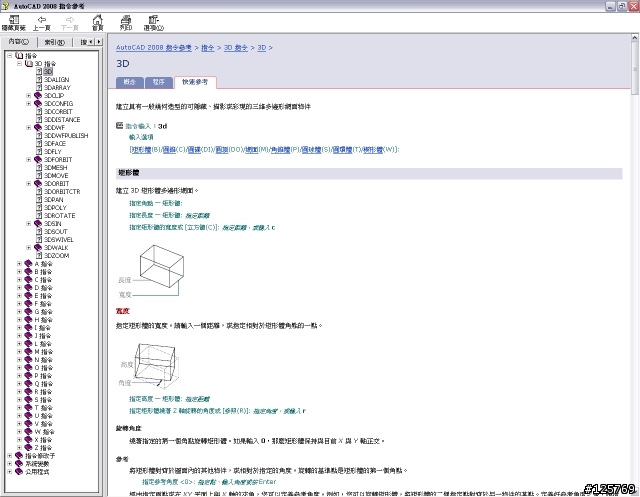The image size is (640, 497).
Task: Click the command-entry icon beside 3d
Action: pyautogui.click(x=120, y=126)
